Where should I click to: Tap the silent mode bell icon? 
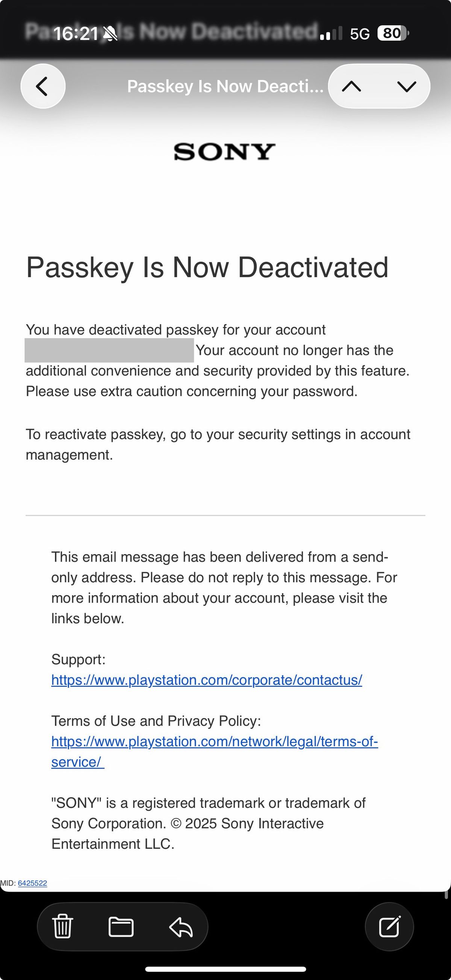click(x=110, y=33)
